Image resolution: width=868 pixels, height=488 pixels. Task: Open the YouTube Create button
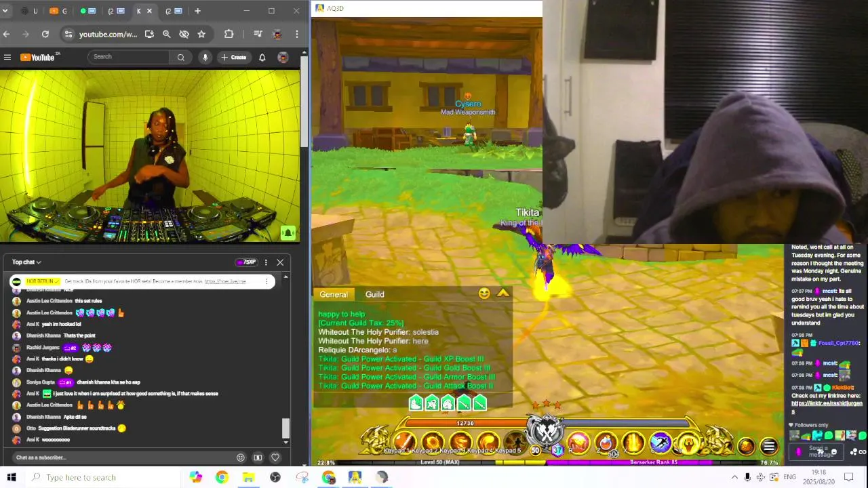pos(234,58)
